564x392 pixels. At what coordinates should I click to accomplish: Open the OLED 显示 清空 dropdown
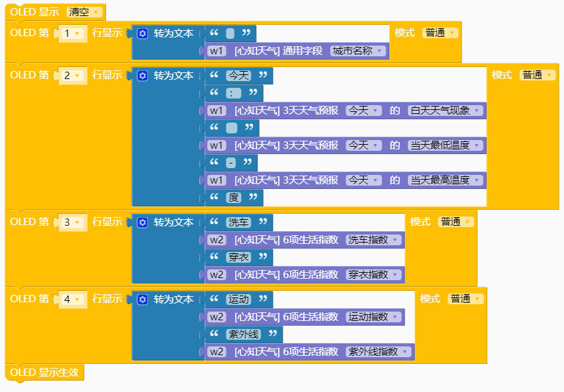(x=84, y=12)
